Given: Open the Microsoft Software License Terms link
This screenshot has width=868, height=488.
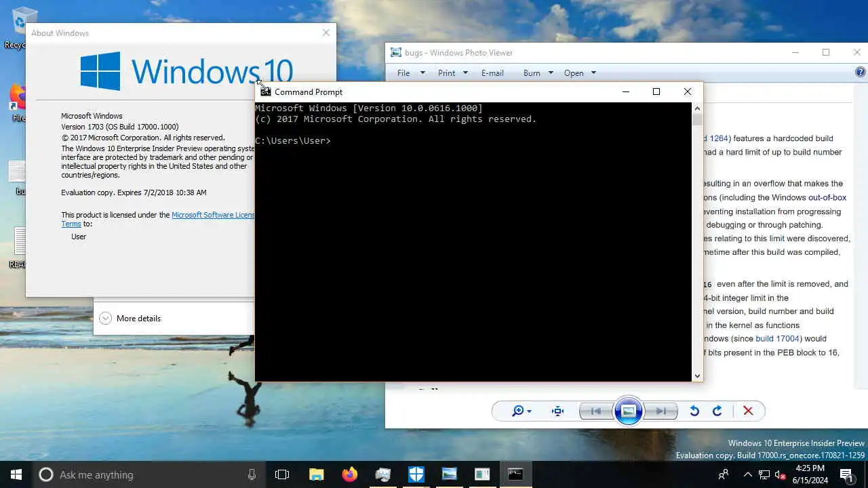Looking at the screenshot, I should [212, 215].
